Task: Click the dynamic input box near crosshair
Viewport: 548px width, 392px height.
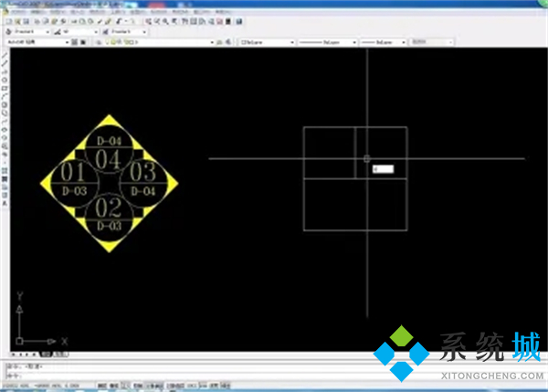Action: [x=383, y=169]
